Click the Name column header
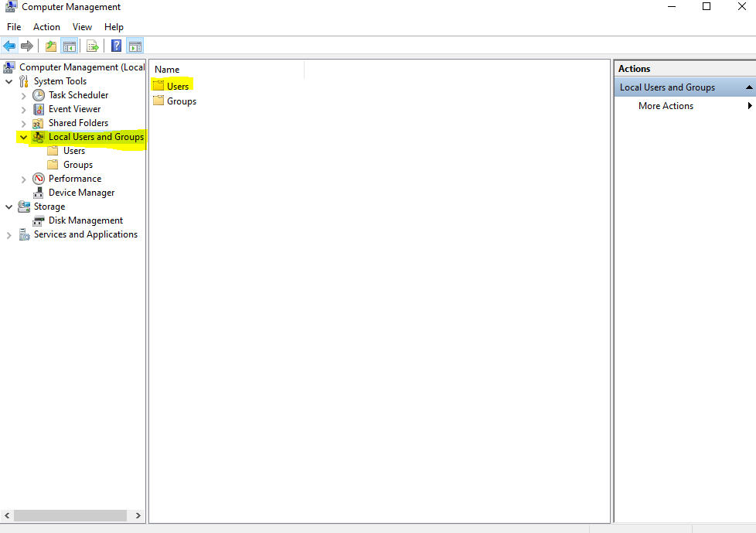 (x=226, y=70)
